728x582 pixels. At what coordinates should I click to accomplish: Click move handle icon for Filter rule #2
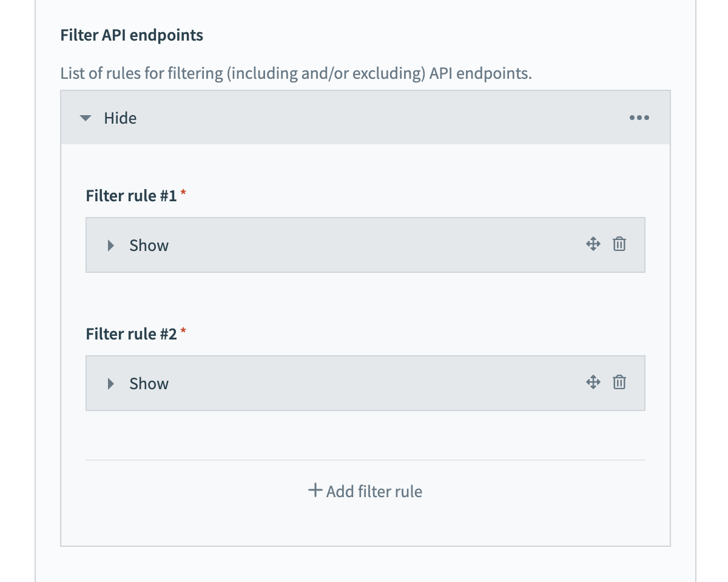click(593, 383)
